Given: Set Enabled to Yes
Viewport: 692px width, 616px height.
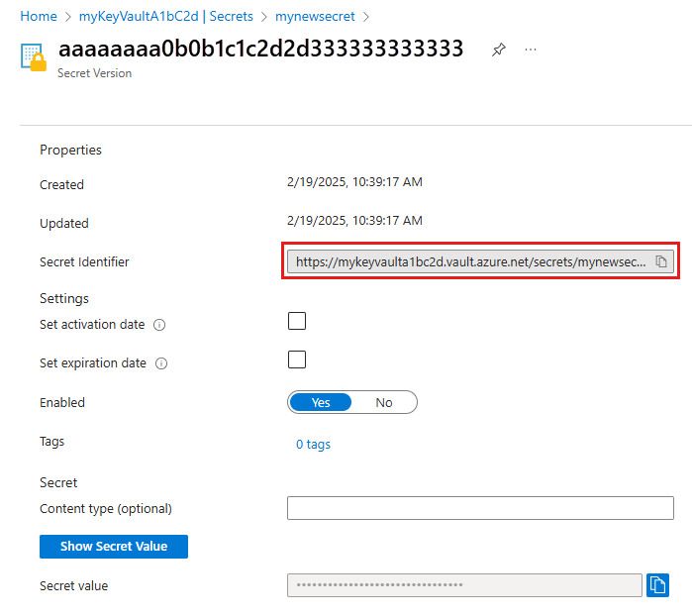Looking at the screenshot, I should point(321,402).
